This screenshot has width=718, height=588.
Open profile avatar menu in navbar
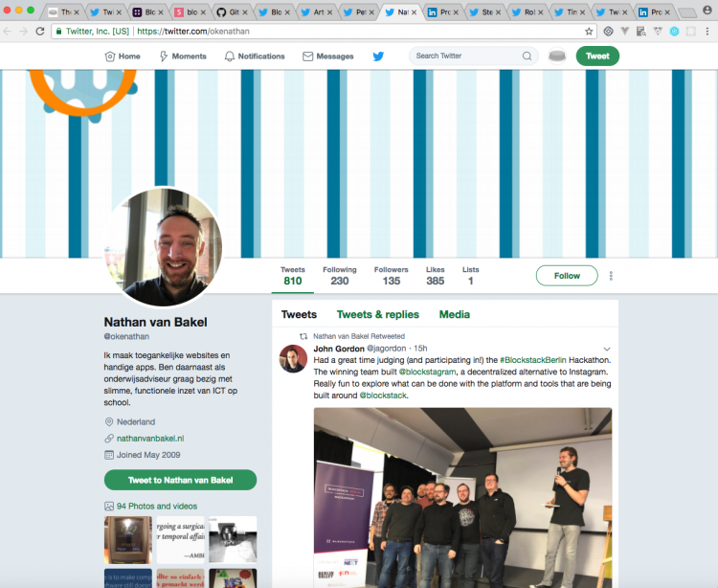coord(557,56)
